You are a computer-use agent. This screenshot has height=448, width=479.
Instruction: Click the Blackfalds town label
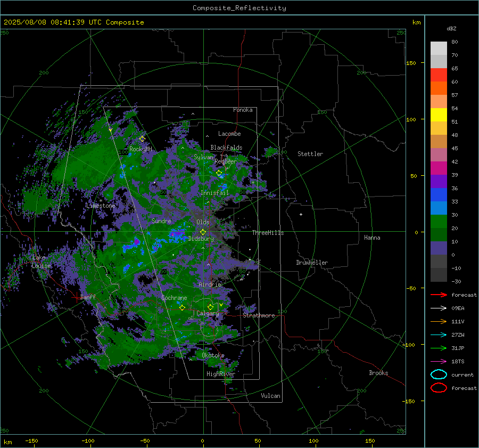tap(226, 148)
